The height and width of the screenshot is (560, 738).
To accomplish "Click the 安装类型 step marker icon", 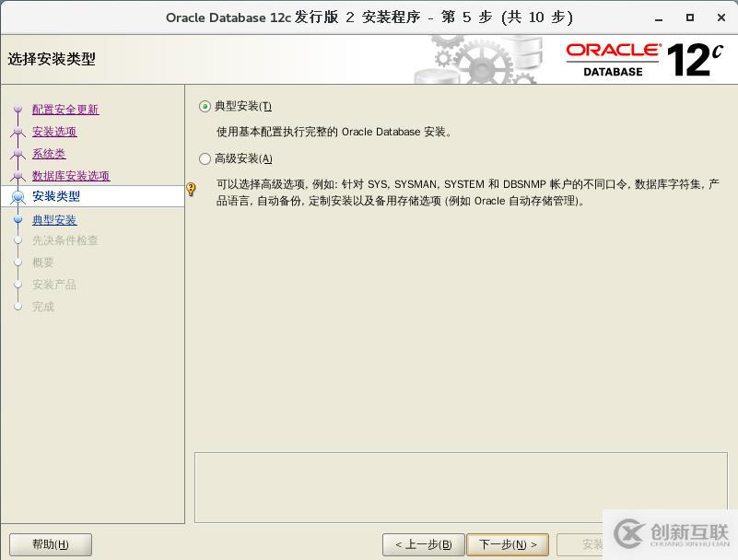I will point(18,197).
